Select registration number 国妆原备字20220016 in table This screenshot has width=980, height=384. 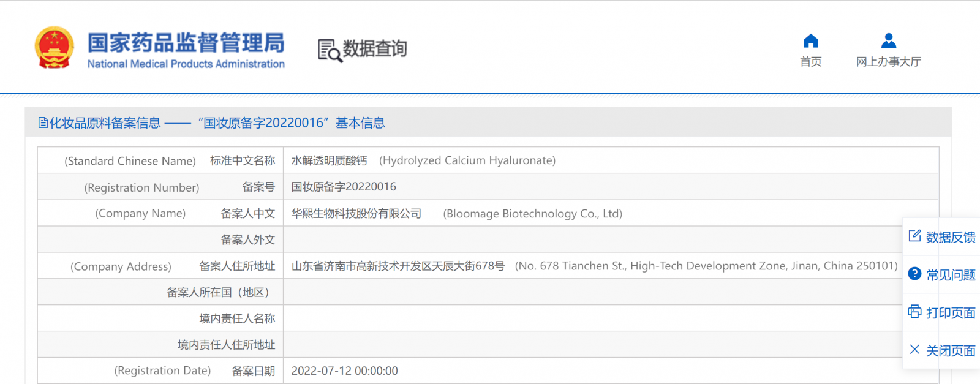(344, 187)
